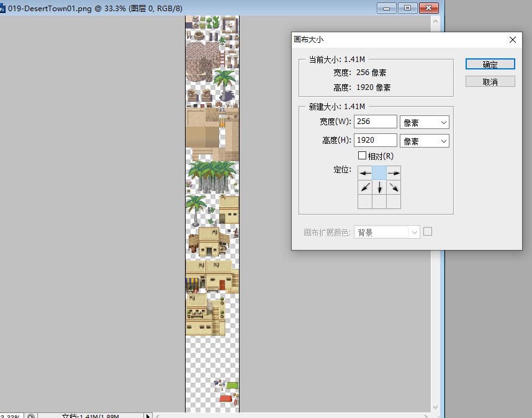Open the 宽度(W) unit dropdown

(425, 122)
